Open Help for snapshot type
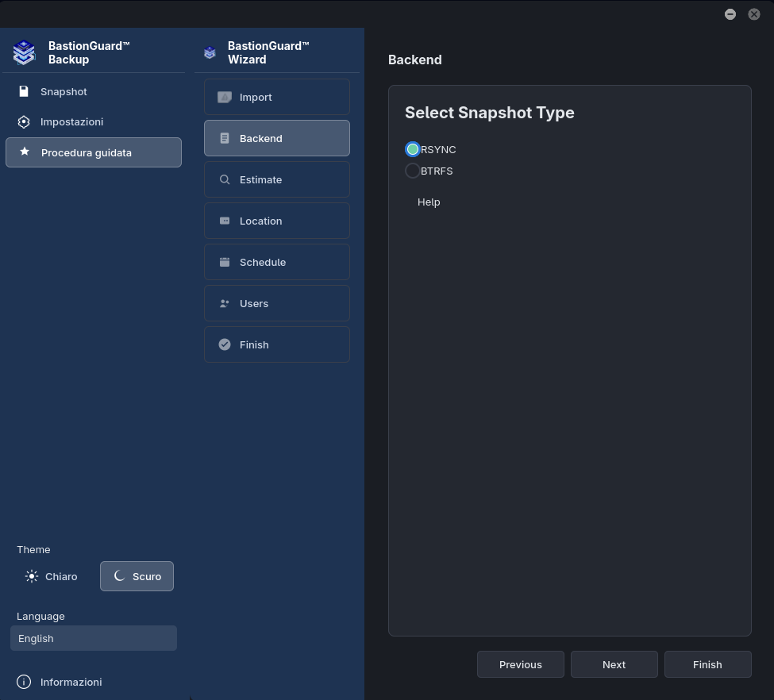The height and width of the screenshot is (700, 774). (429, 202)
